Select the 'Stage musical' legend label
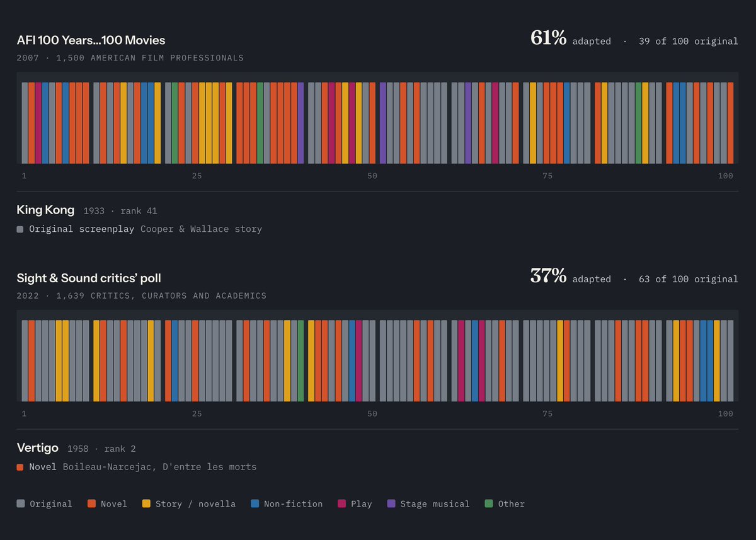Viewport: 756px width, 540px height. coord(435,504)
